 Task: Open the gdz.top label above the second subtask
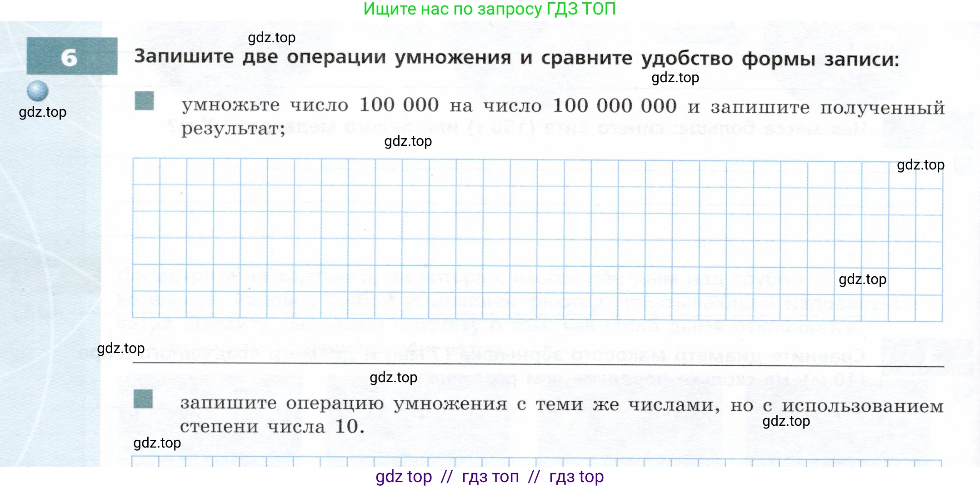tap(394, 378)
